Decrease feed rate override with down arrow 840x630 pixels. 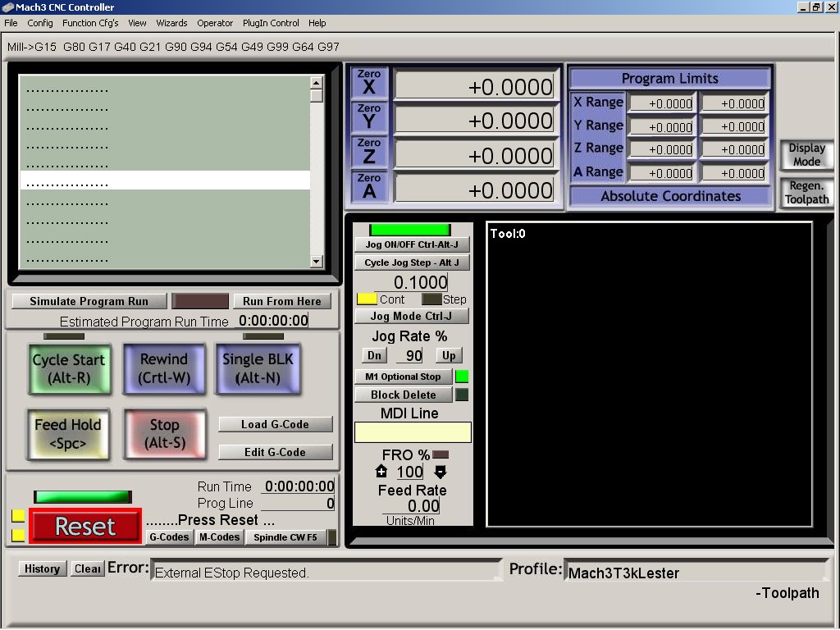click(x=441, y=472)
